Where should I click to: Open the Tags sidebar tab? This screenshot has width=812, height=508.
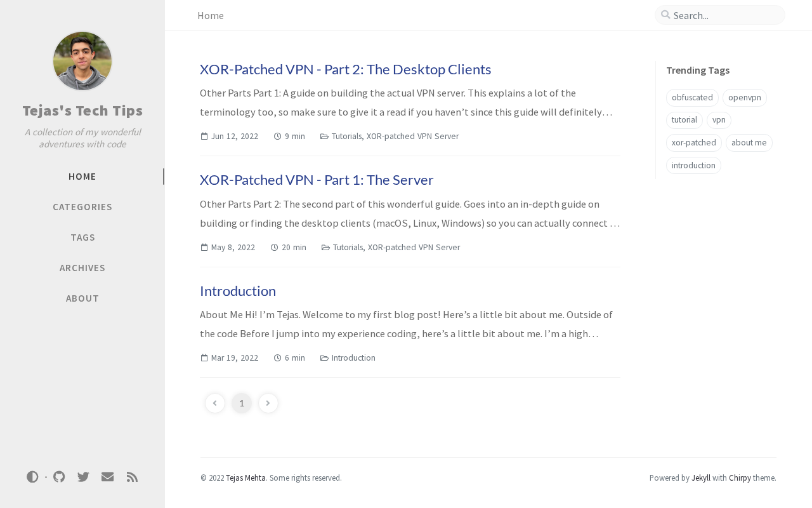[82, 237]
